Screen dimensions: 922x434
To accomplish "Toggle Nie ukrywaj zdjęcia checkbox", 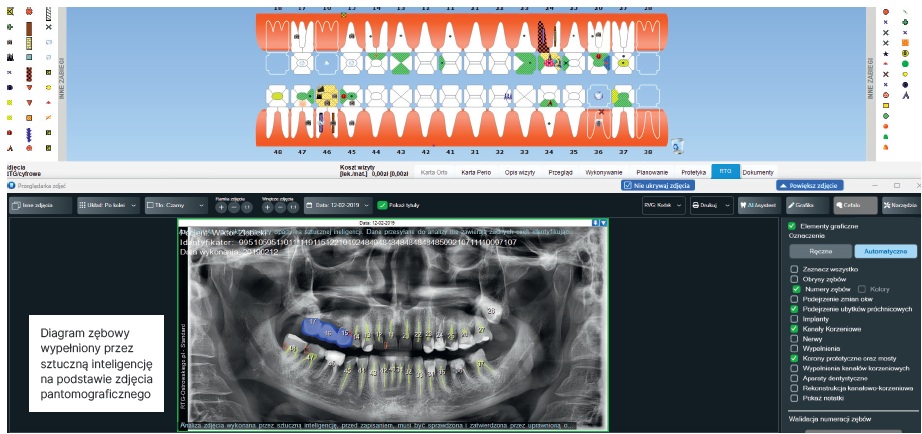I will pos(627,185).
